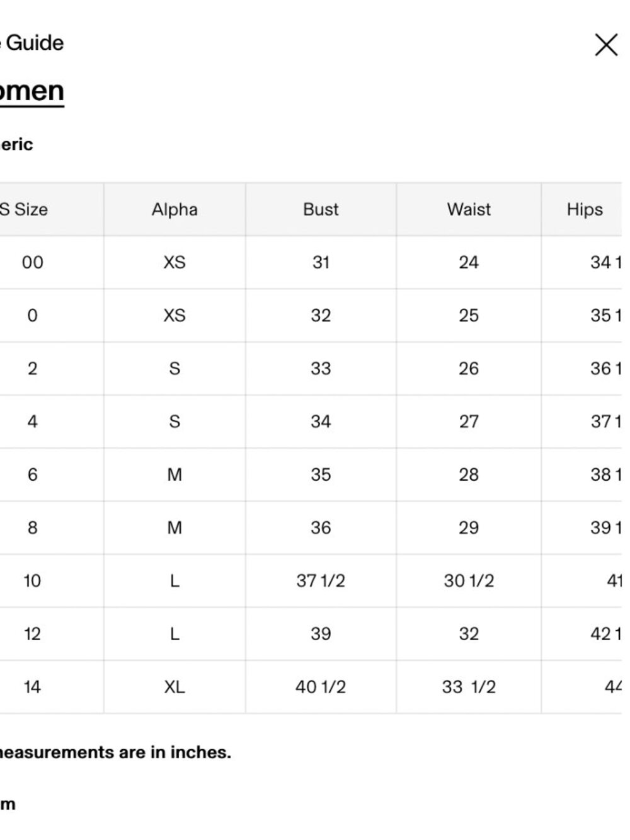Select the Alpha column header
Screen dimensions: 630x840
[x=175, y=210]
